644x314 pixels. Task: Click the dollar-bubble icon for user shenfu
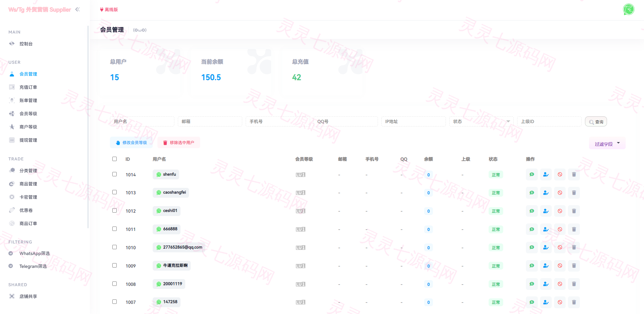click(532, 175)
